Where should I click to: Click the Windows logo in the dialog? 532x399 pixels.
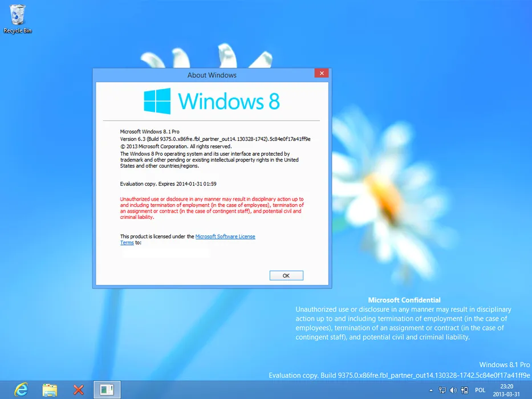coord(157,101)
